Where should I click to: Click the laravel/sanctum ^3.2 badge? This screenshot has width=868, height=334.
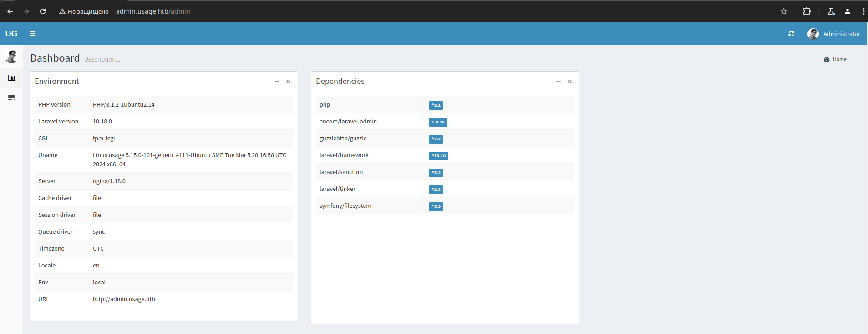click(x=436, y=173)
